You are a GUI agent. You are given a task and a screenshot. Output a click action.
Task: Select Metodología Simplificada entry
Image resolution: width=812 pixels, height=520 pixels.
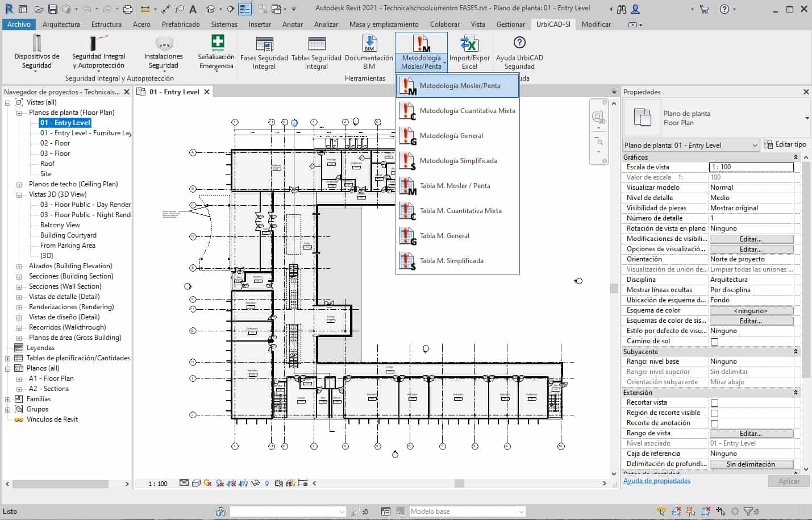(x=457, y=161)
